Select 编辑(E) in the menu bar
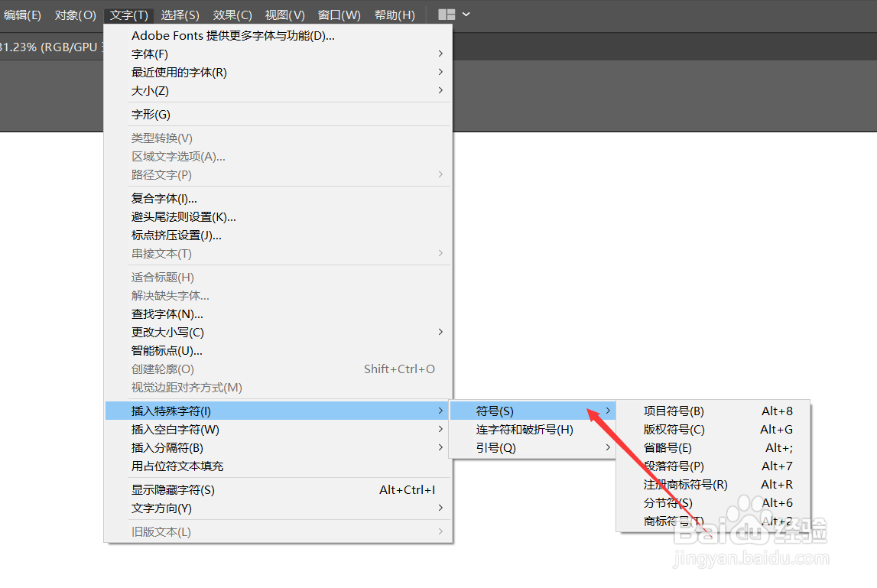The height and width of the screenshot is (588, 877). pyautogui.click(x=22, y=14)
